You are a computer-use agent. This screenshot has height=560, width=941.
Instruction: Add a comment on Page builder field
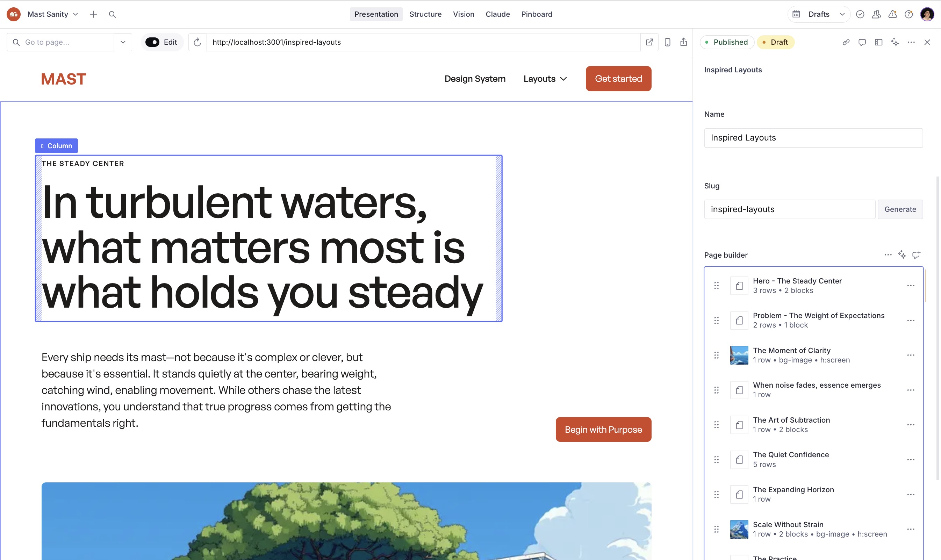917,255
